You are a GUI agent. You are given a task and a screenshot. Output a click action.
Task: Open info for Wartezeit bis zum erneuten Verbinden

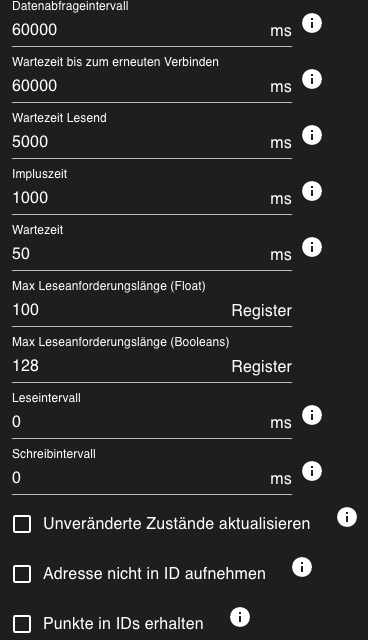click(x=312, y=79)
